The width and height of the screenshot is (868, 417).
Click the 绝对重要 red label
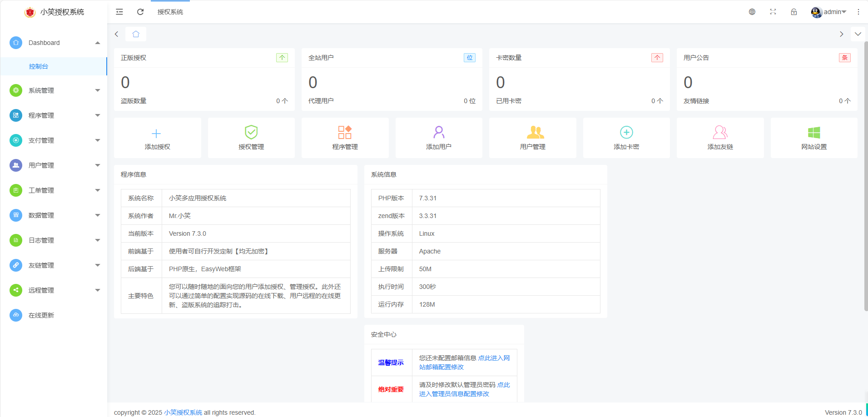coord(391,389)
